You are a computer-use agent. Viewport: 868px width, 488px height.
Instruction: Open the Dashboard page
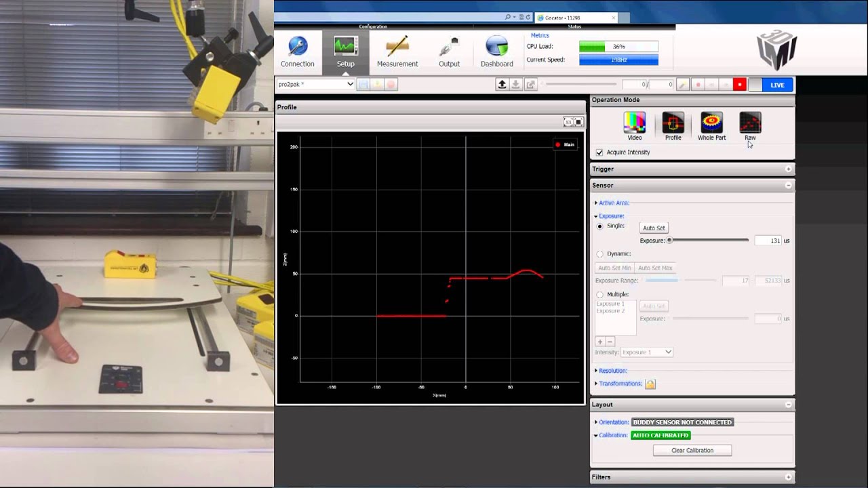[x=497, y=53]
